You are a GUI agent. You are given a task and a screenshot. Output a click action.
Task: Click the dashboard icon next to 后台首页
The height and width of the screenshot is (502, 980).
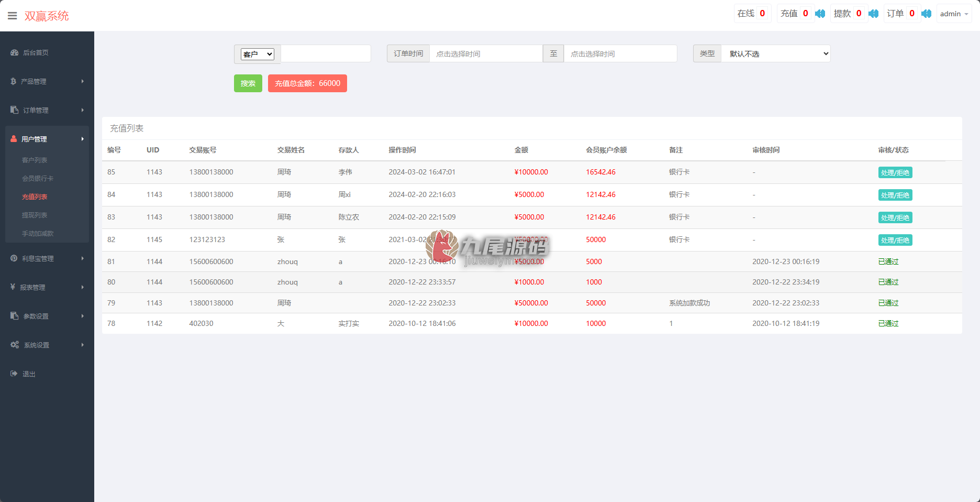pyautogui.click(x=14, y=52)
